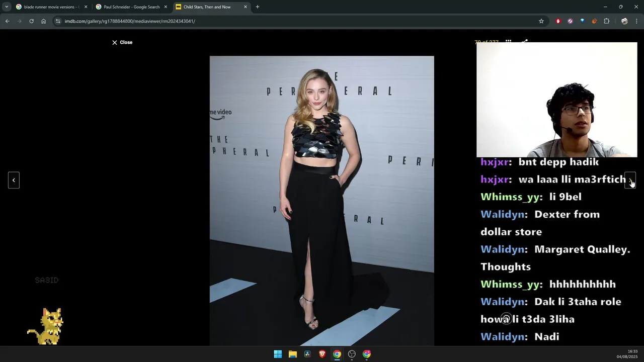Open OBS Studio from taskbar
This screenshot has width=644, height=362.
point(352,354)
